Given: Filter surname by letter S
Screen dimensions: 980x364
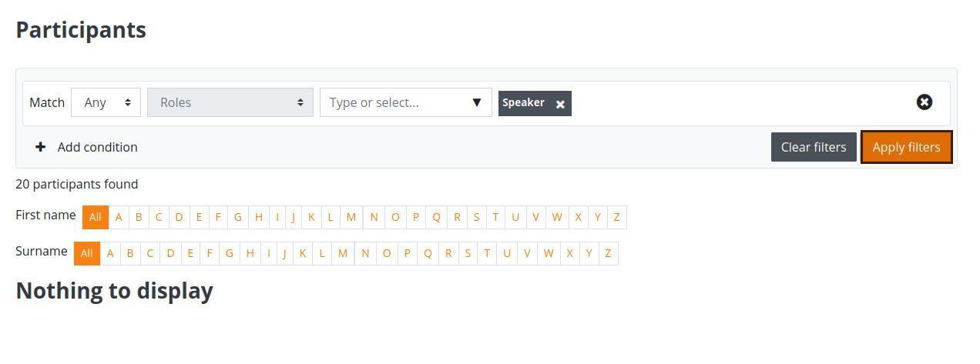Looking at the screenshot, I should coord(468,253).
